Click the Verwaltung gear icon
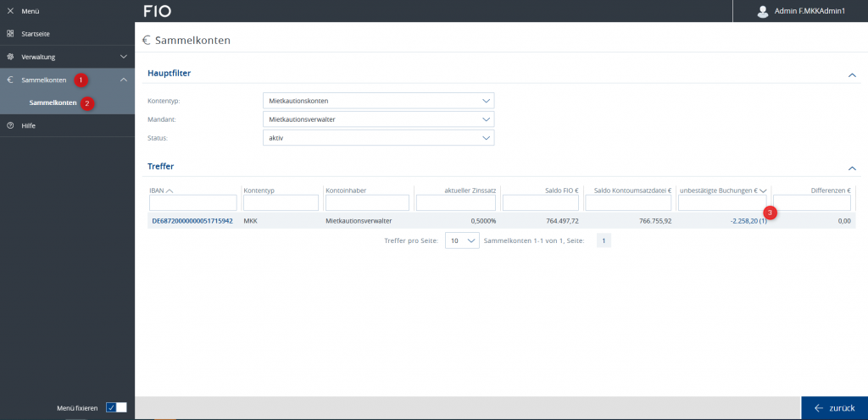Viewport: 868px width, 420px height. (10, 57)
